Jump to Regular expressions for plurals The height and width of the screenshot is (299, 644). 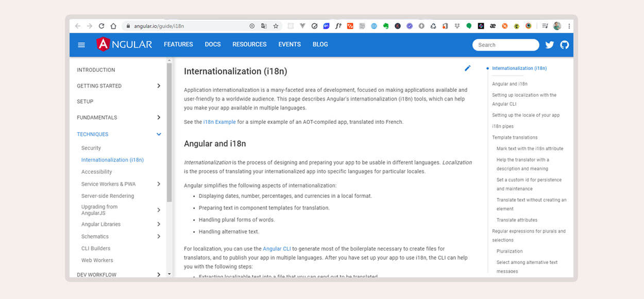click(x=529, y=236)
